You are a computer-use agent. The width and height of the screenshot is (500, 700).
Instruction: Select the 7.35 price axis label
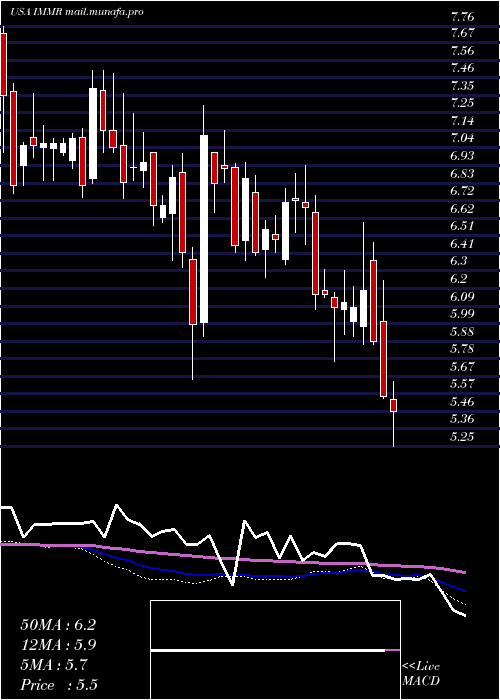(462, 86)
